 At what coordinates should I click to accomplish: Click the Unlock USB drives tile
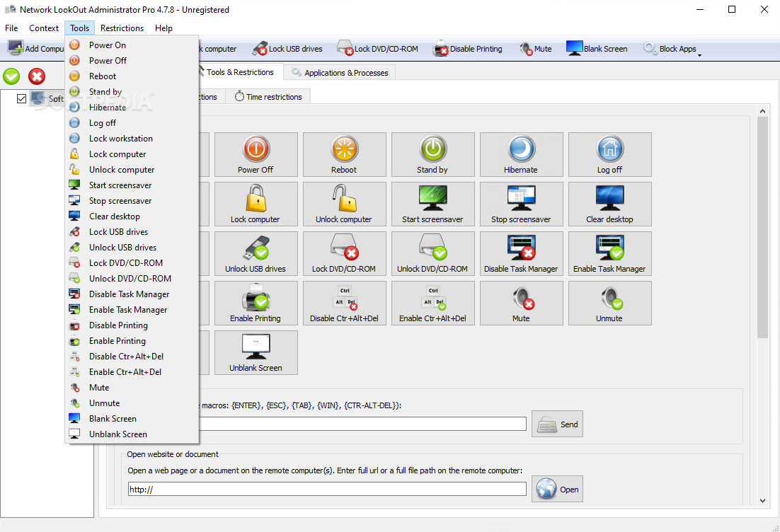[256, 253]
